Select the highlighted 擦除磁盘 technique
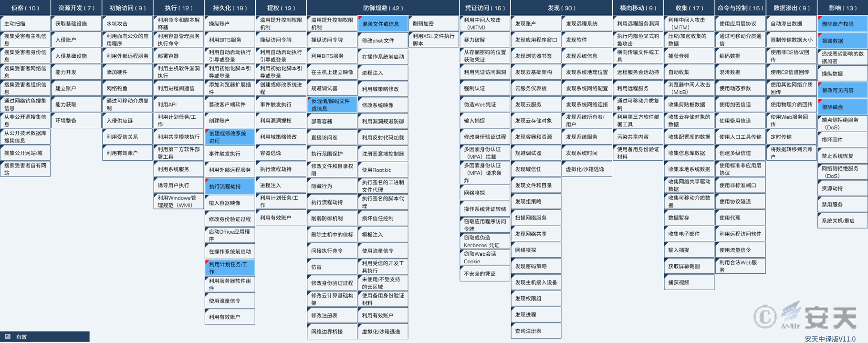Viewport: 868px width, 343px height. [x=843, y=107]
